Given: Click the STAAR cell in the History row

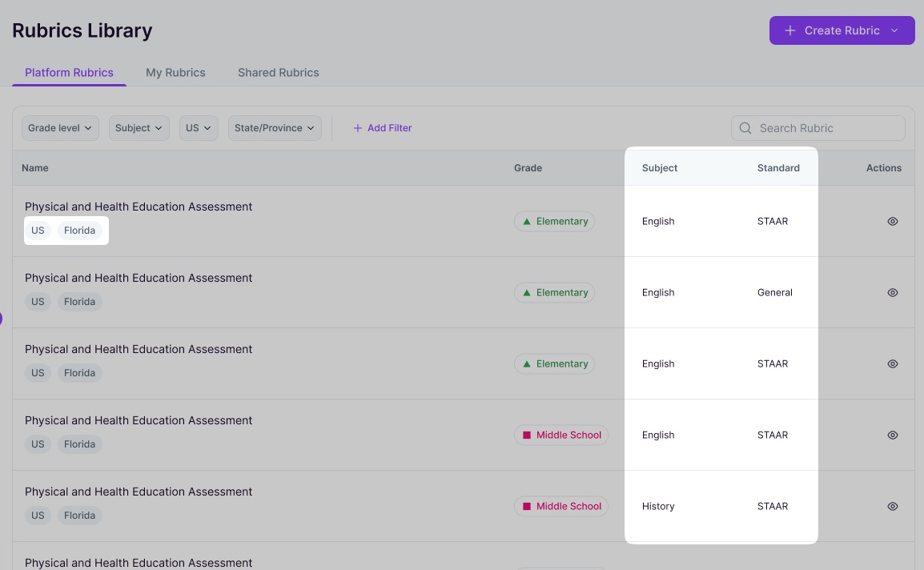Looking at the screenshot, I should (772, 506).
